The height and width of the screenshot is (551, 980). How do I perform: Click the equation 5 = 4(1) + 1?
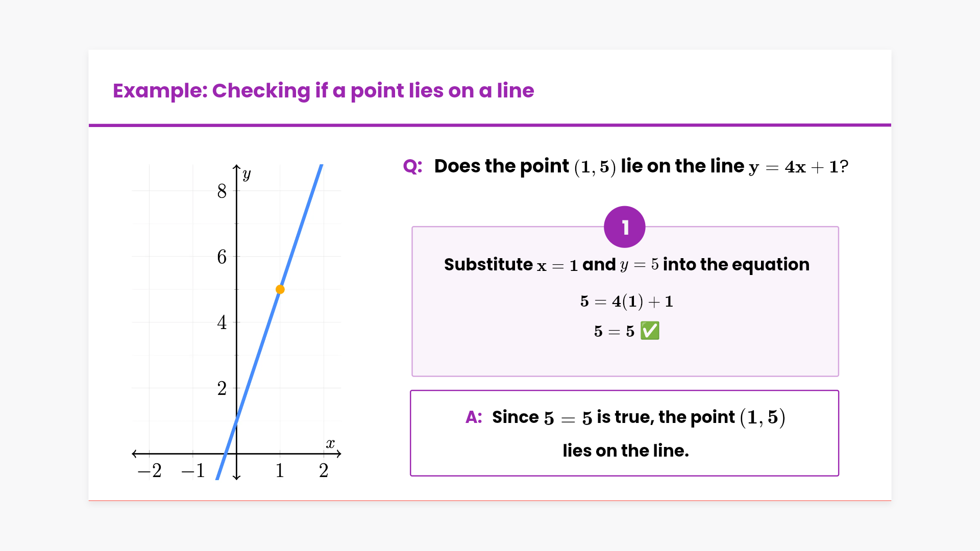click(626, 302)
